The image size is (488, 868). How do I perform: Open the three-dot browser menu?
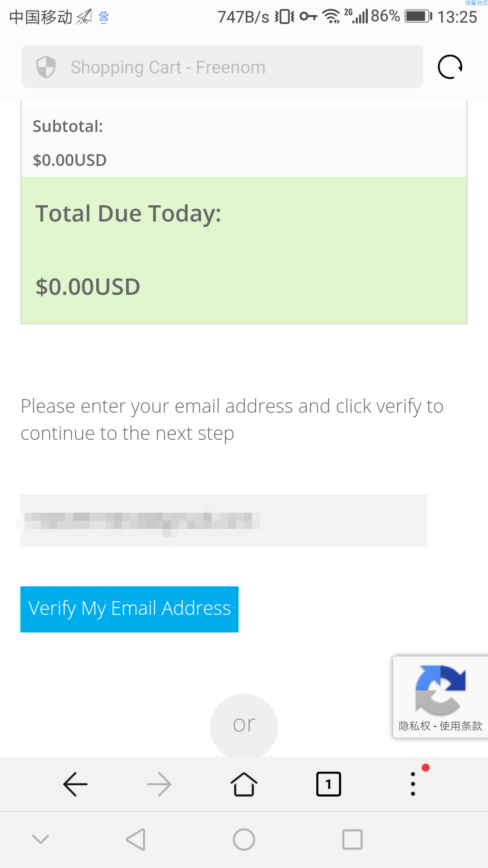(413, 784)
